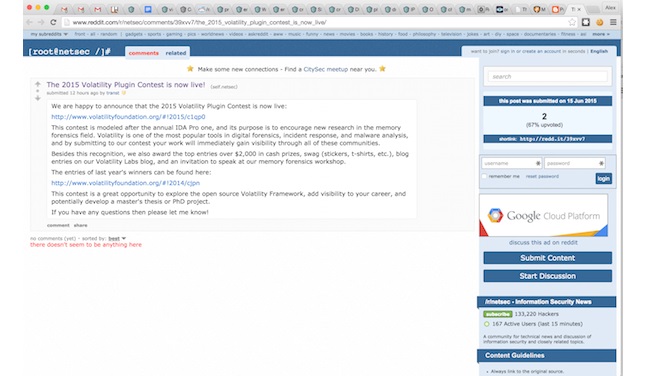Screen dimensions: 650x376
Task: Open the Google Cloud Platform ad
Action: coord(543,216)
